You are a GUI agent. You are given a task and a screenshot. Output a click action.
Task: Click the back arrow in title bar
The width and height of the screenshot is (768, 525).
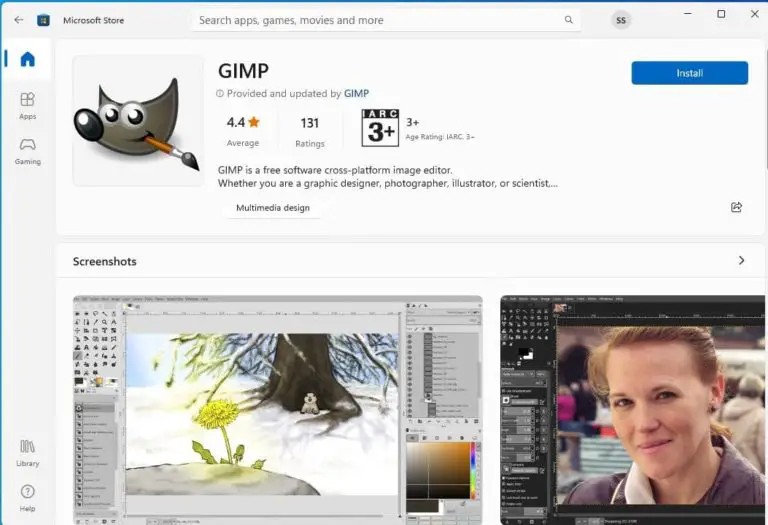tap(18, 20)
